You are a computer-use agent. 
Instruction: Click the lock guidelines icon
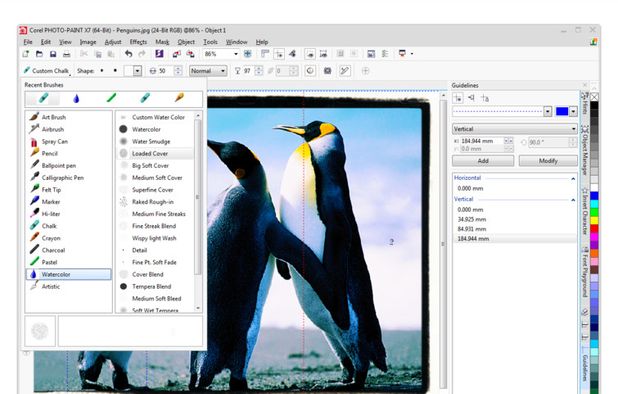485,98
